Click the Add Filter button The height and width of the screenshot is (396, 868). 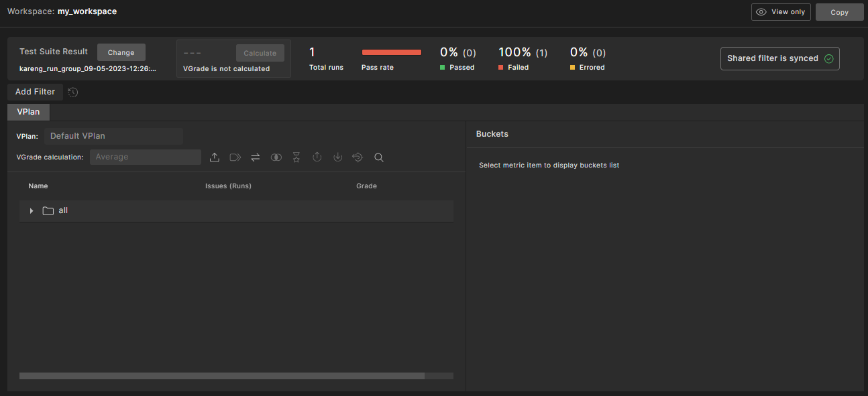pos(36,92)
